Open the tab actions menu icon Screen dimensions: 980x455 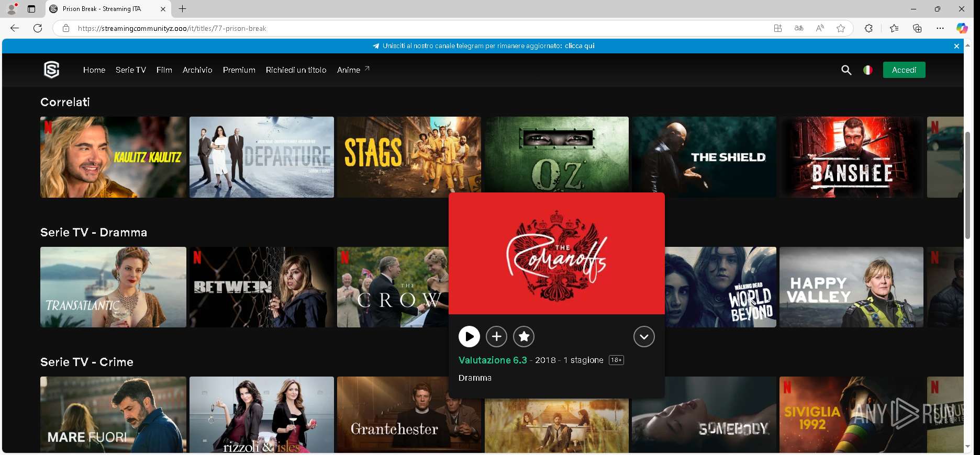click(31, 9)
